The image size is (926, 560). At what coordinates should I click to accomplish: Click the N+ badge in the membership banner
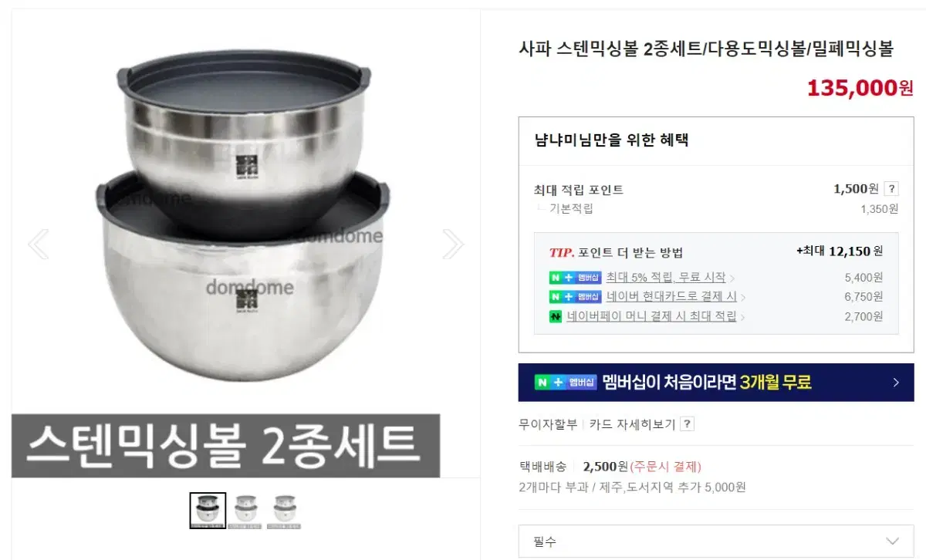tap(566, 383)
